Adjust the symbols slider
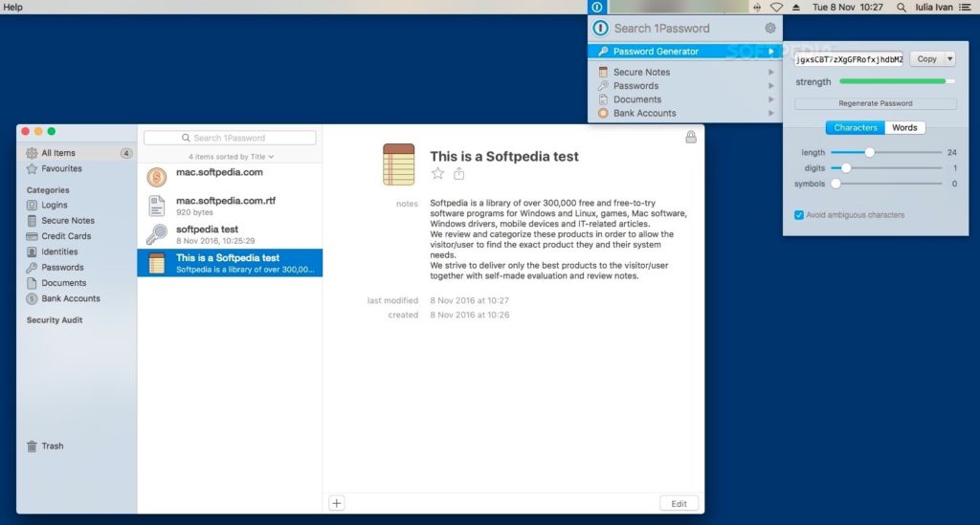980x525 pixels. click(x=835, y=184)
